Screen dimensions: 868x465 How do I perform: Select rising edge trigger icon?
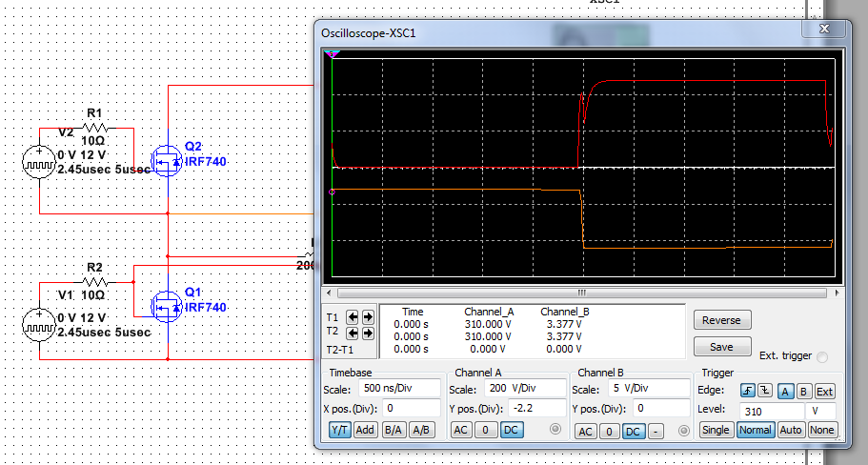pos(748,391)
